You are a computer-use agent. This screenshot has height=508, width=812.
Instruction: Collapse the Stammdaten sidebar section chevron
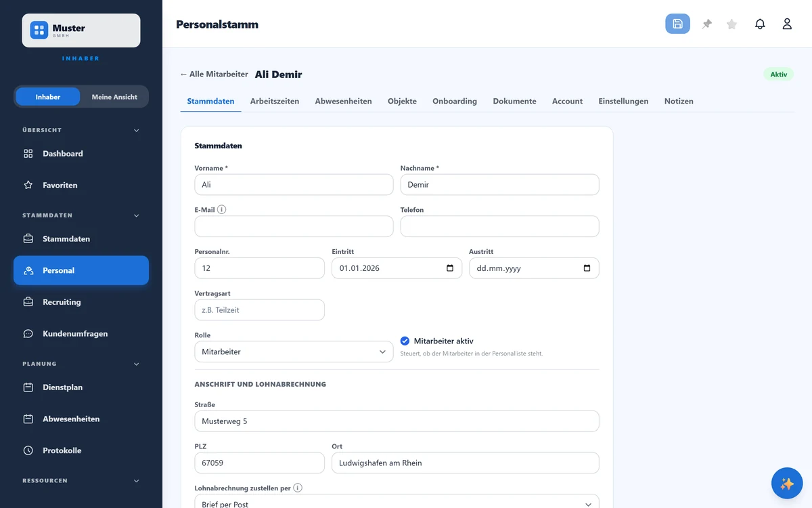[136, 215]
